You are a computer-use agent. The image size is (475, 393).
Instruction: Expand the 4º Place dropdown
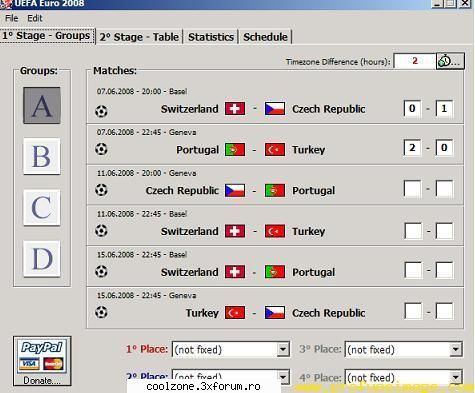[x=456, y=377]
